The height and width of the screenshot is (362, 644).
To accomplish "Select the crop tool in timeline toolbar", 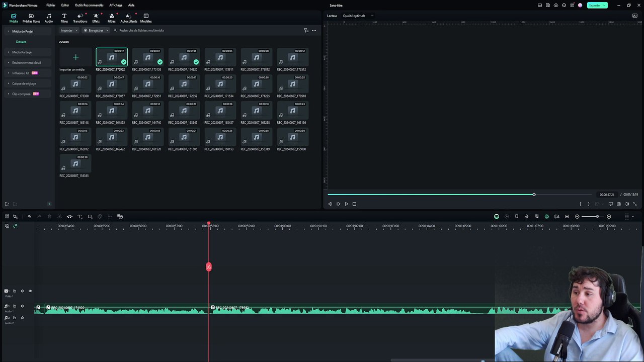I will point(90,217).
